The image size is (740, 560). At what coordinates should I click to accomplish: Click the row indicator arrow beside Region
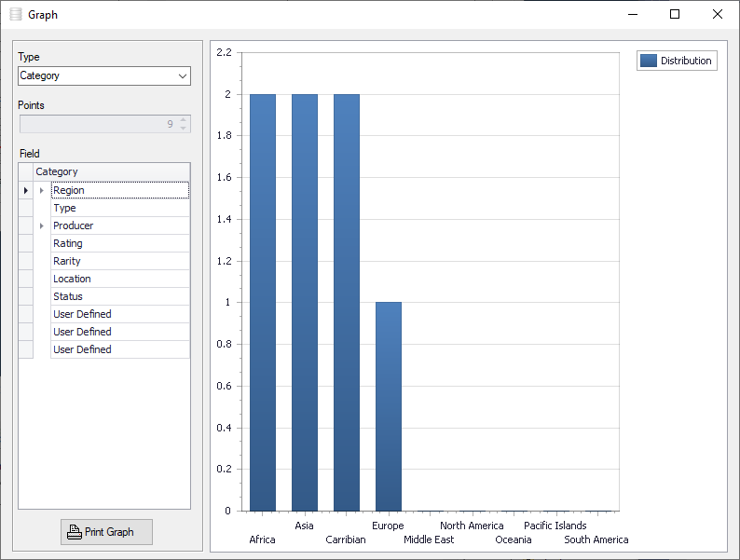point(25,190)
